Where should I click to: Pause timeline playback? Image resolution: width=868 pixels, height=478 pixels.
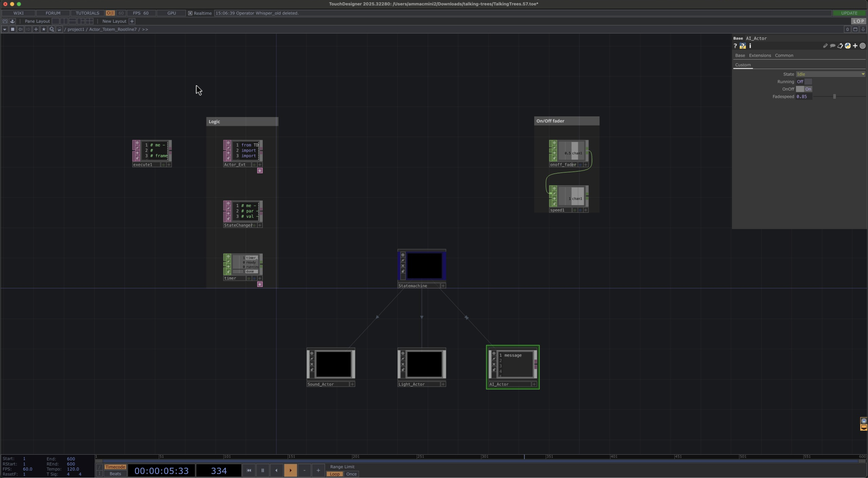click(x=263, y=470)
